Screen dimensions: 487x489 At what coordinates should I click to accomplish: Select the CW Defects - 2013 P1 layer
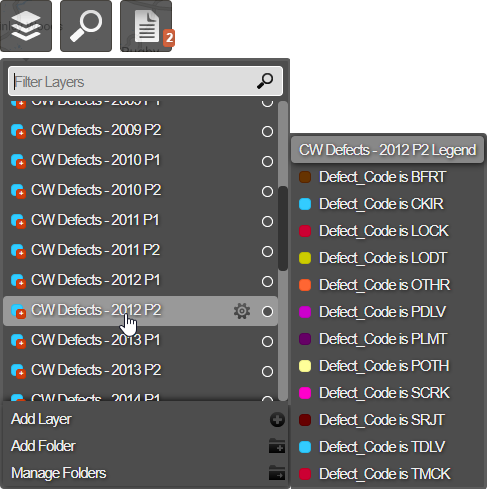coord(96,340)
